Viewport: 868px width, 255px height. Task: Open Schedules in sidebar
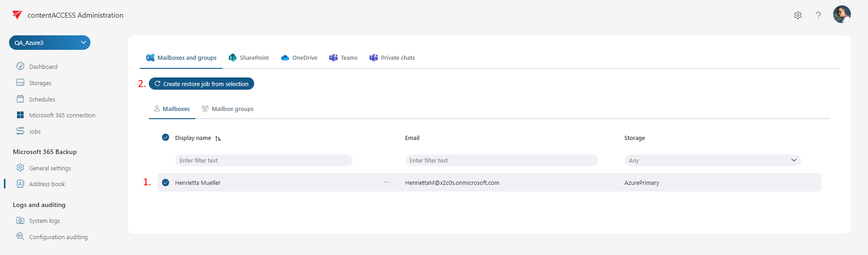point(42,99)
